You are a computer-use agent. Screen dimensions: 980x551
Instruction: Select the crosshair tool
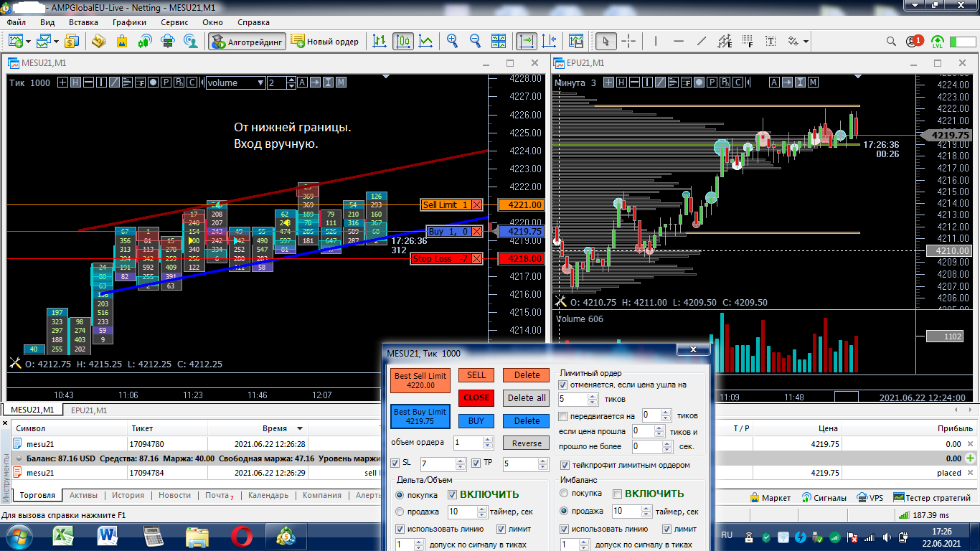(628, 41)
